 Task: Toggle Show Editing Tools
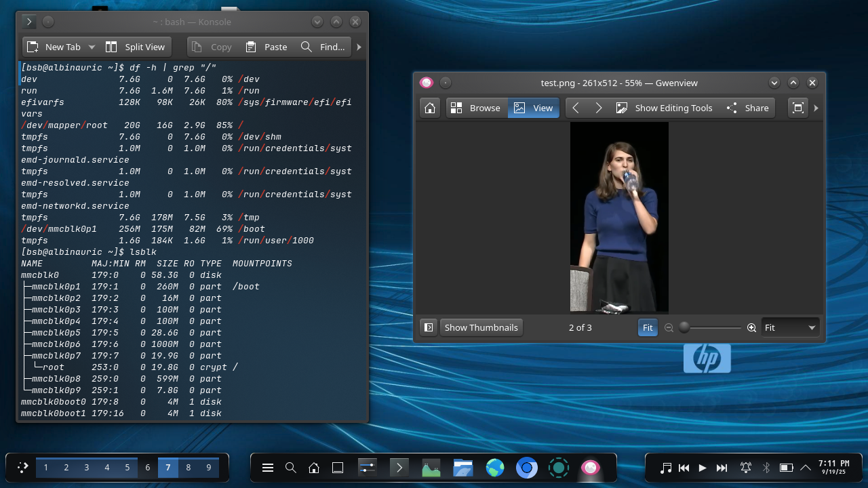664,108
